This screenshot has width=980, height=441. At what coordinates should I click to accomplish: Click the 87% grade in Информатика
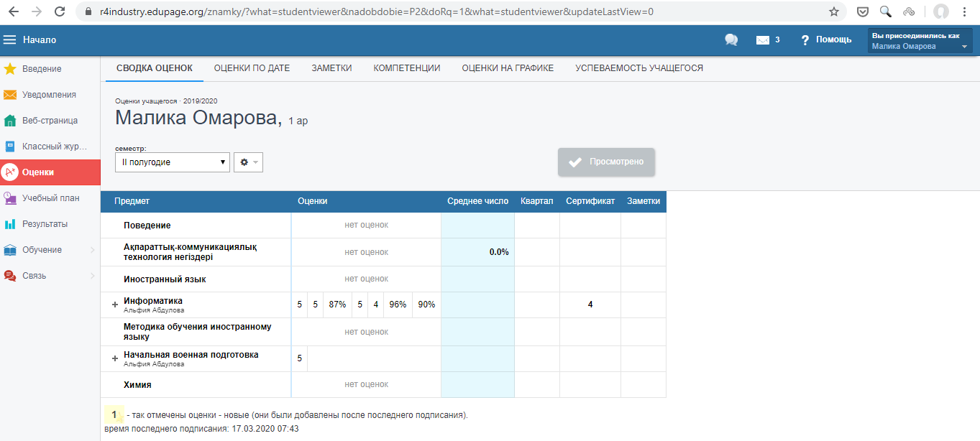coord(337,305)
